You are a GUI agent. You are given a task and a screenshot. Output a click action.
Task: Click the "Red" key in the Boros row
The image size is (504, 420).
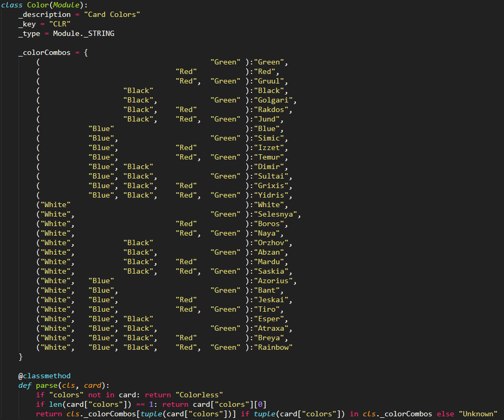186,223
